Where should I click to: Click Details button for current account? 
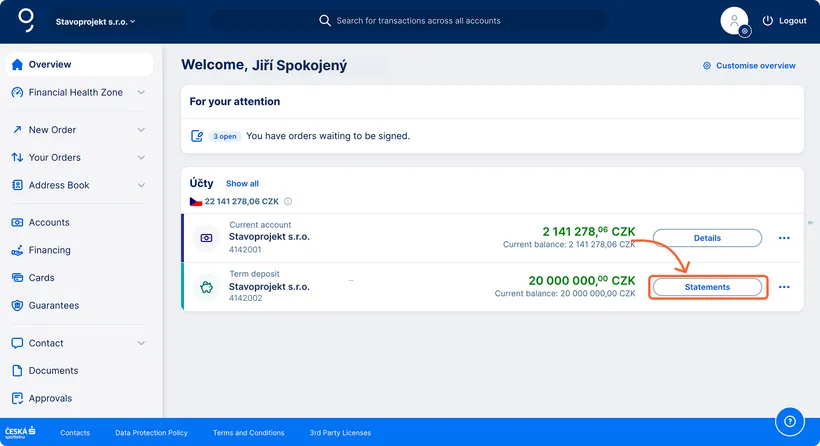[x=707, y=238]
